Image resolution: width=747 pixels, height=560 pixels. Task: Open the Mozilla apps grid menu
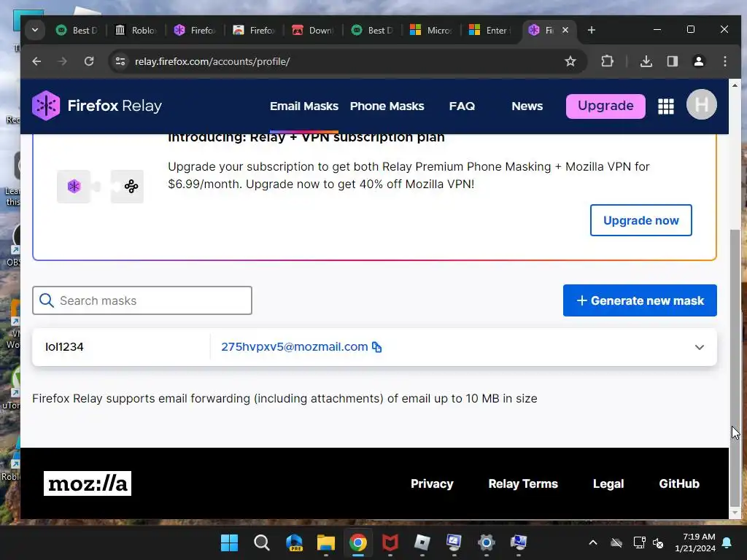tap(665, 106)
